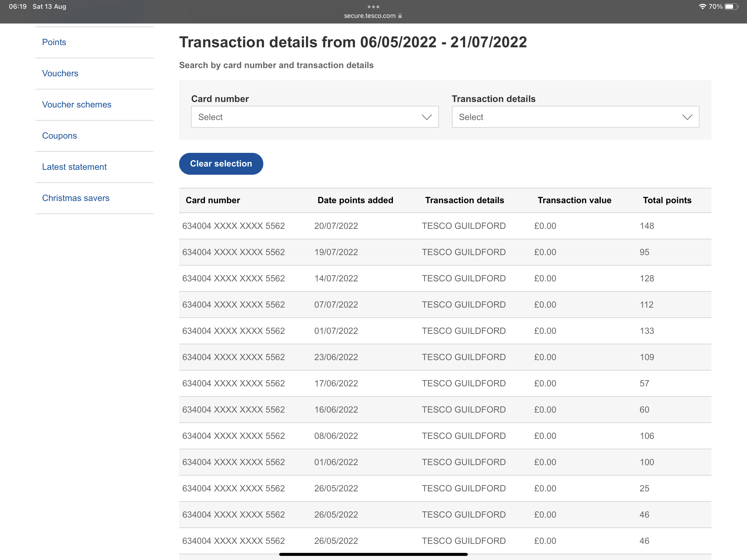Select the 23/06/2022 date cell
Image resolution: width=747 pixels, height=560 pixels.
336,357
